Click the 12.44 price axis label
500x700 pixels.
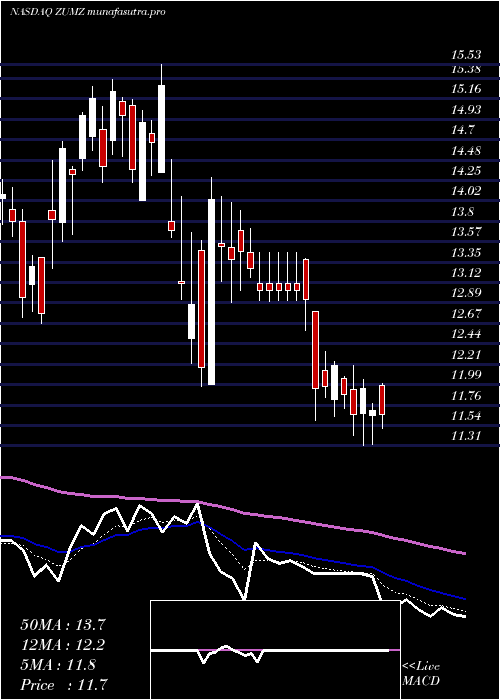click(x=466, y=334)
